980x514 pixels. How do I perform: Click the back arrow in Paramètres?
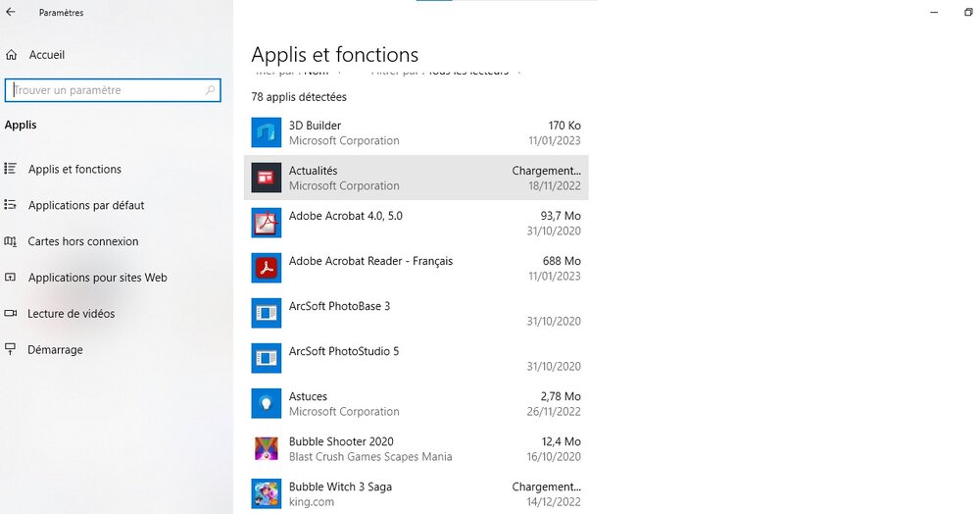click(x=11, y=13)
